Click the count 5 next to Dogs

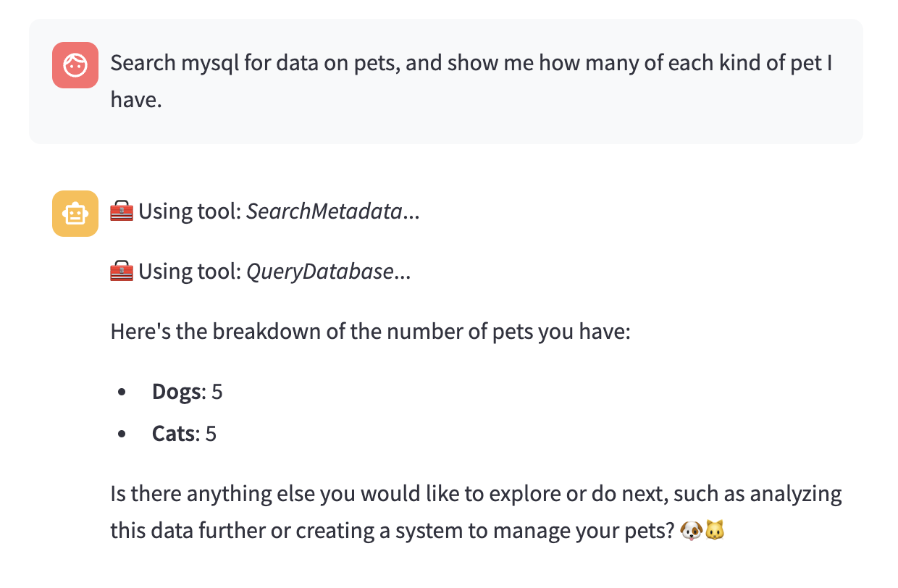(x=217, y=392)
